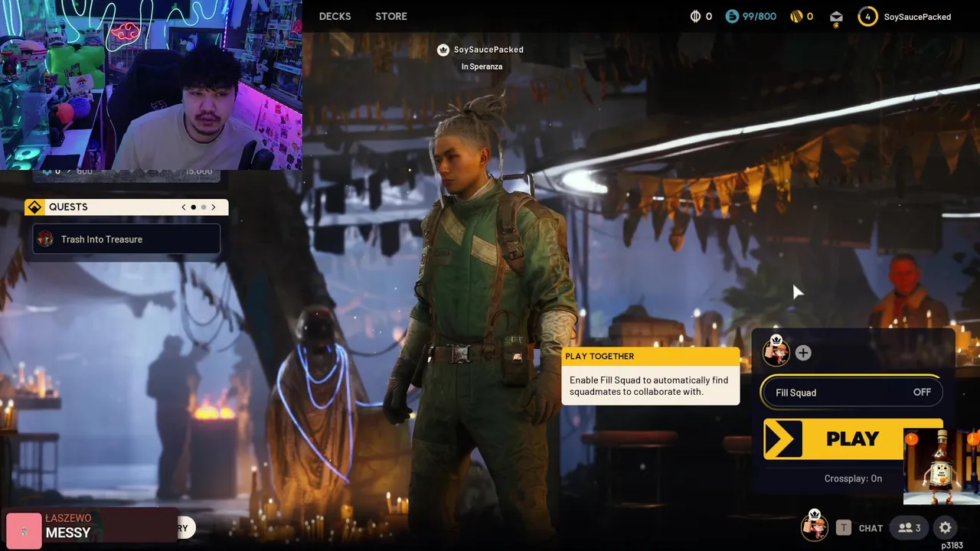Open the Store tab
Image resolution: width=980 pixels, height=551 pixels.
[391, 16]
